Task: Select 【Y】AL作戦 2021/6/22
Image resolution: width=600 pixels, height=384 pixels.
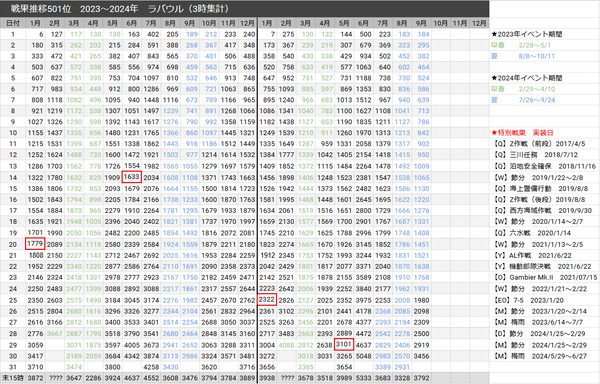Action: [x=532, y=255]
